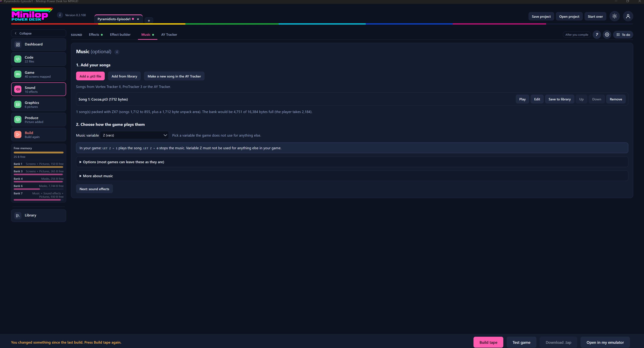Click Open project

569,17
